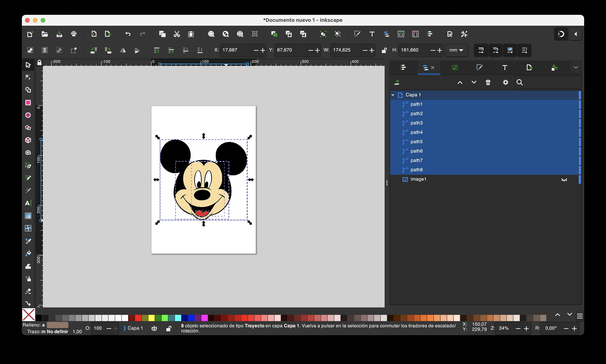The image size is (606, 364).
Task: Toggle width/height ratio lock
Action: pyautogui.click(x=384, y=50)
